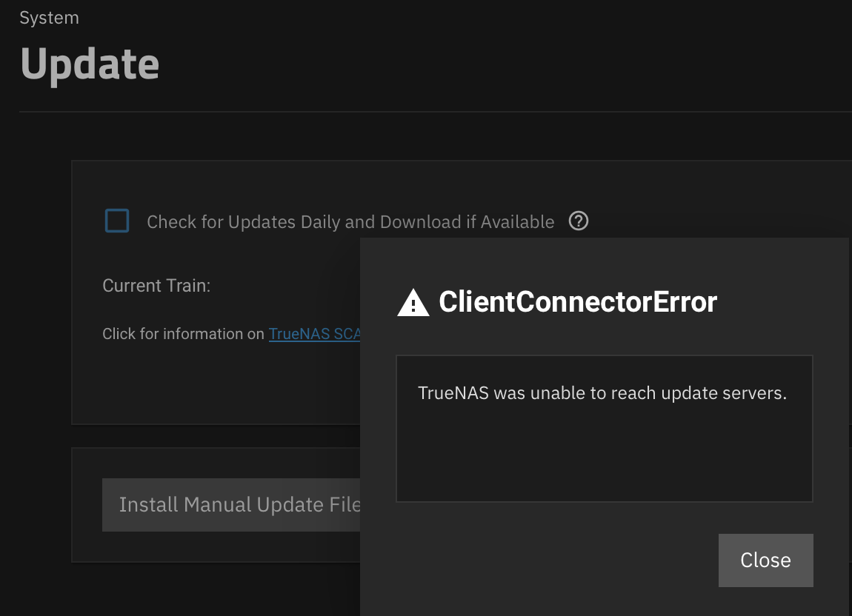This screenshot has width=852, height=616.
Task: Open the TrueNAS SCALE information link
Action: 315,333
